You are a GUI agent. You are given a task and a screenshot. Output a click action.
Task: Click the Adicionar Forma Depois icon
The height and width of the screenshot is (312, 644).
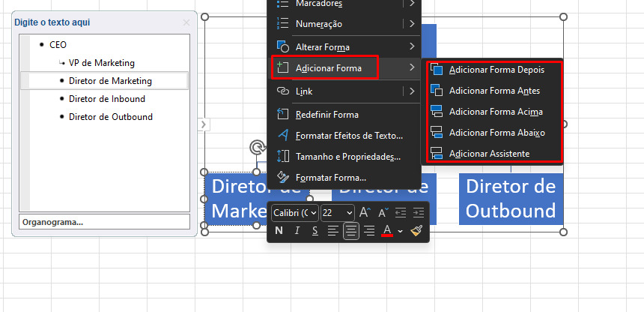436,70
